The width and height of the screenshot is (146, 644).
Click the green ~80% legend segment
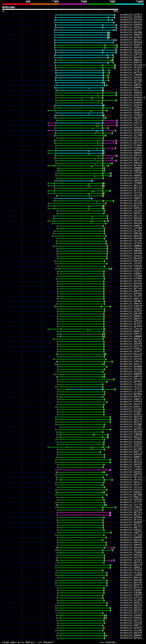pos(101,4)
